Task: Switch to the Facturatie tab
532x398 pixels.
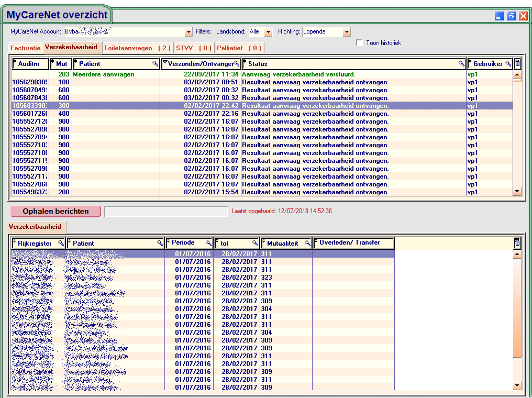Action: click(25, 48)
